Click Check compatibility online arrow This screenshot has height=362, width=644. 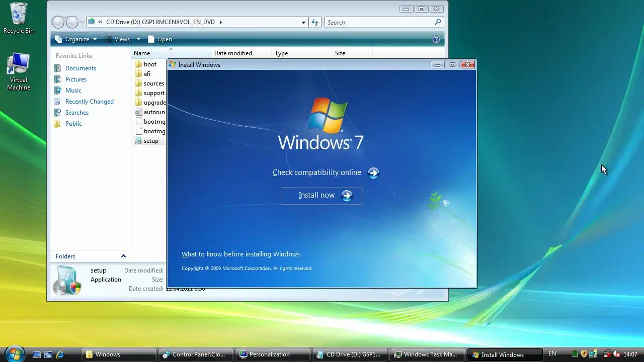[373, 173]
